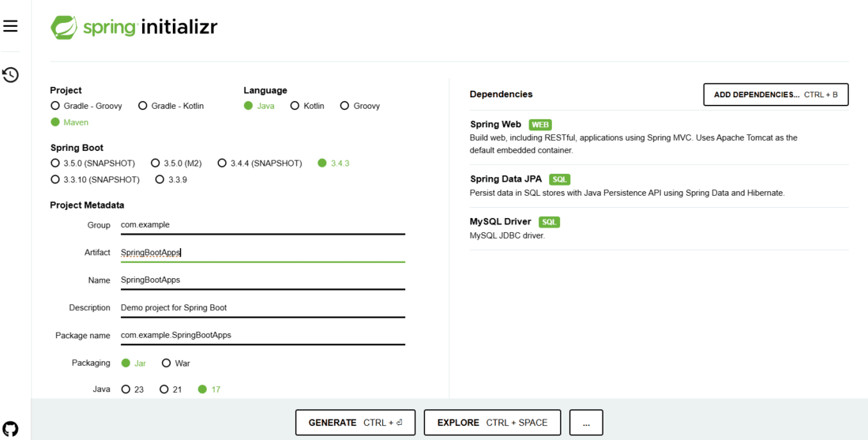The image size is (868, 440).
Task: Open the history clock icon
Action: (10, 75)
